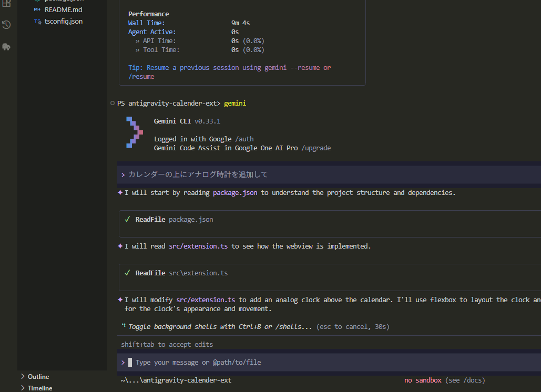Click the Gemini CLI pixel logo
This screenshot has width=541, height=392.
coord(135,132)
